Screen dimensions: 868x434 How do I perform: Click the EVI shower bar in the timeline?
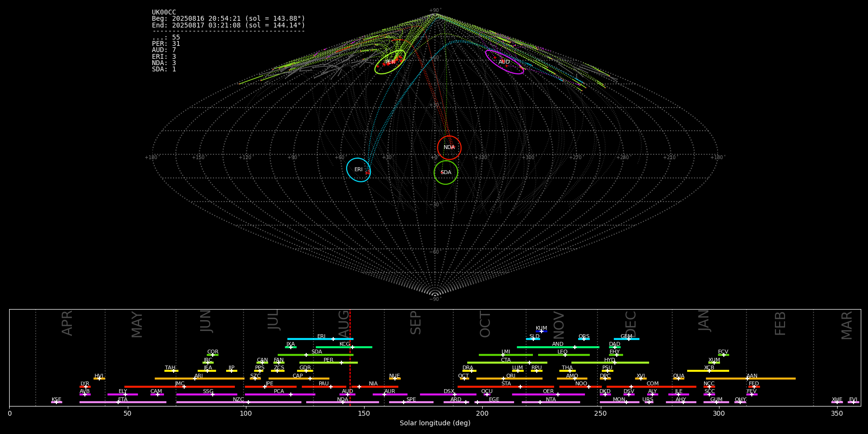853,402
